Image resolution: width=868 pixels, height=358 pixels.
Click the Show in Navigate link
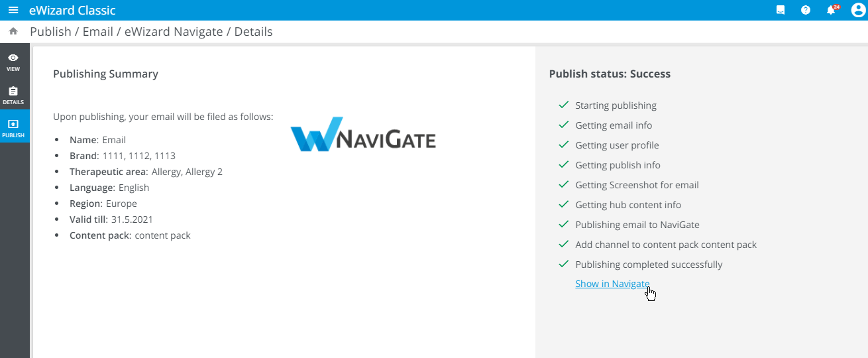[612, 284]
